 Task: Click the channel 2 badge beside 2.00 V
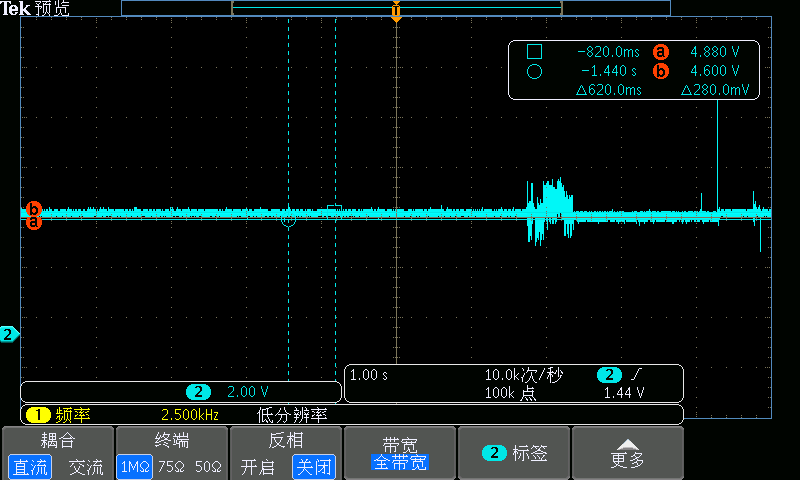pos(199,392)
